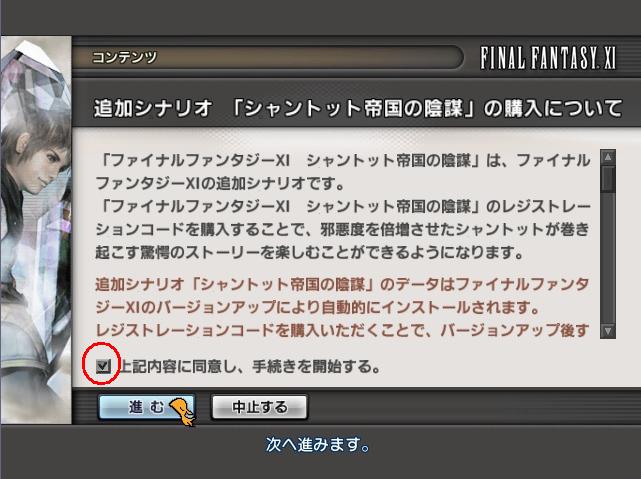Click the empty scrollbar track below the thumb
This screenshot has height=479, width=641.
pos(608,257)
